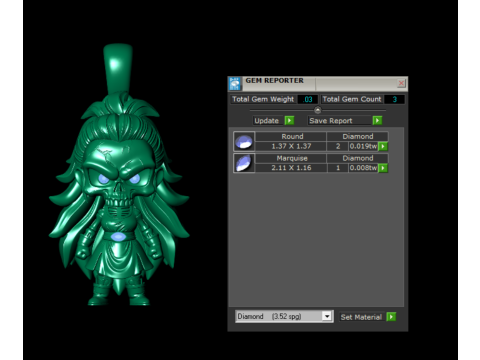This screenshot has height=360, width=480.
Task: Click the skull figure's right blue eye gem
Action: coord(134,179)
